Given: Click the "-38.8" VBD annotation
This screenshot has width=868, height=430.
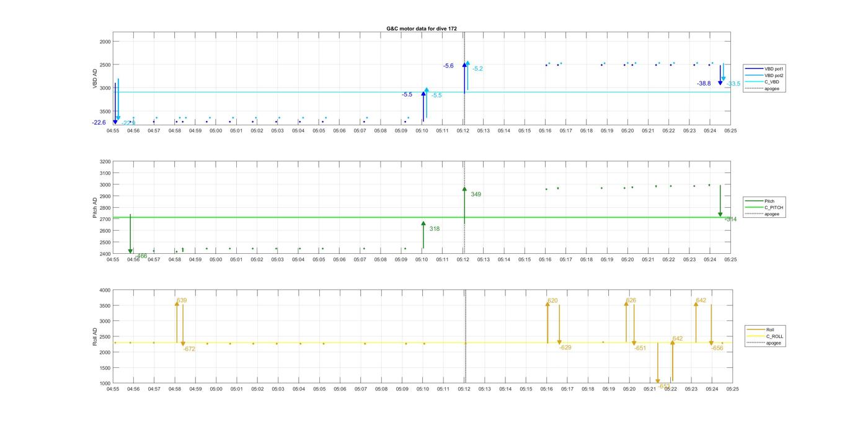Looking at the screenshot, I should click(704, 83).
